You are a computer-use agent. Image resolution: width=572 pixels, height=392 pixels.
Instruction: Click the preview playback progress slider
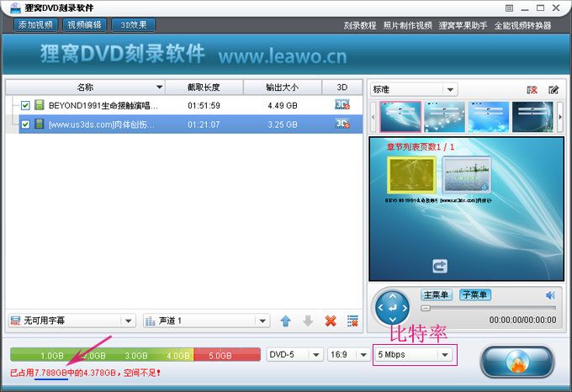[488, 308]
